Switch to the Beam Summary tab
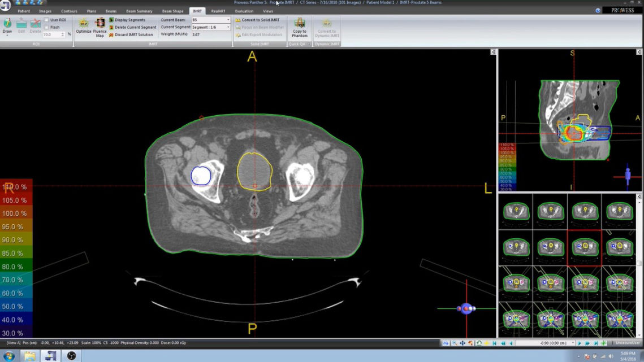The width and height of the screenshot is (644, 362). pyautogui.click(x=139, y=11)
